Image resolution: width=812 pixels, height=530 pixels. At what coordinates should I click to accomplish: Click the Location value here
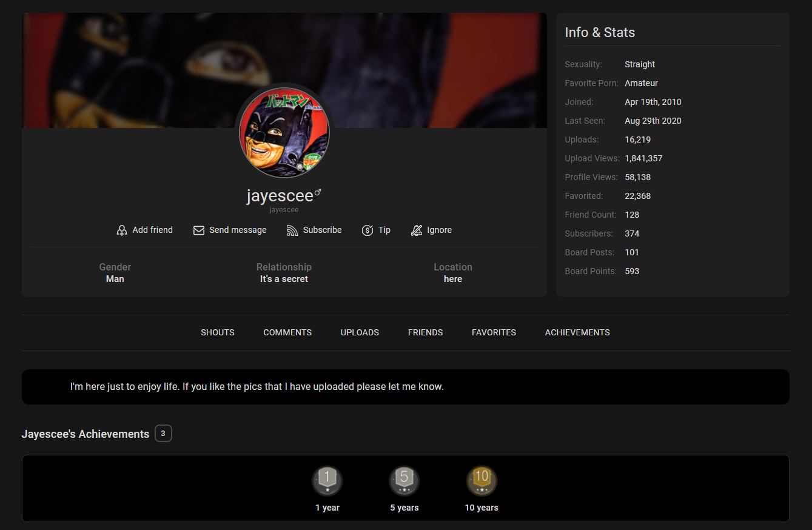pyautogui.click(x=453, y=279)
